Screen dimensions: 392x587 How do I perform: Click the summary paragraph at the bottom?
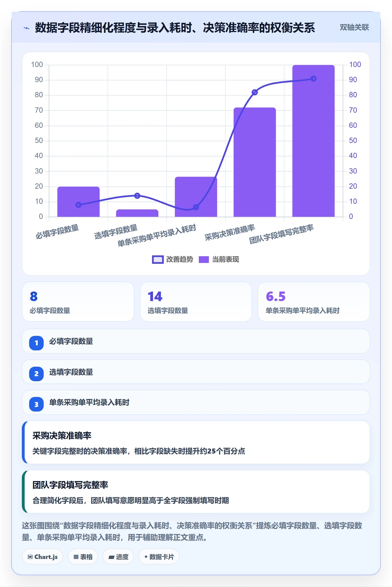coord(192,531)
